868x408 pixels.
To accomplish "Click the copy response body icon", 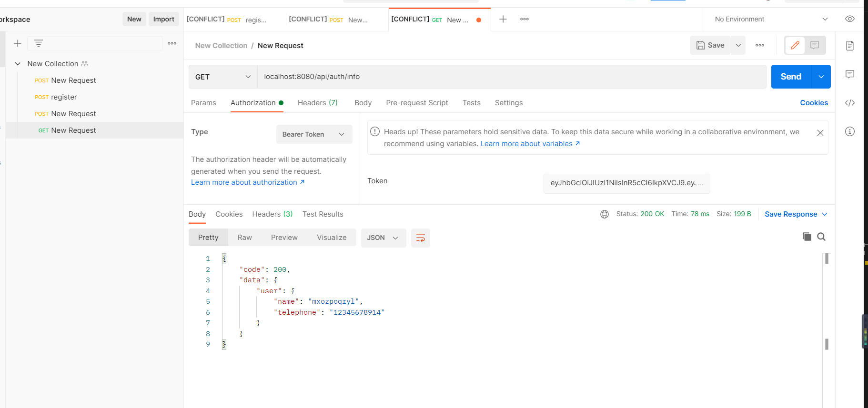I will (807, 237).
